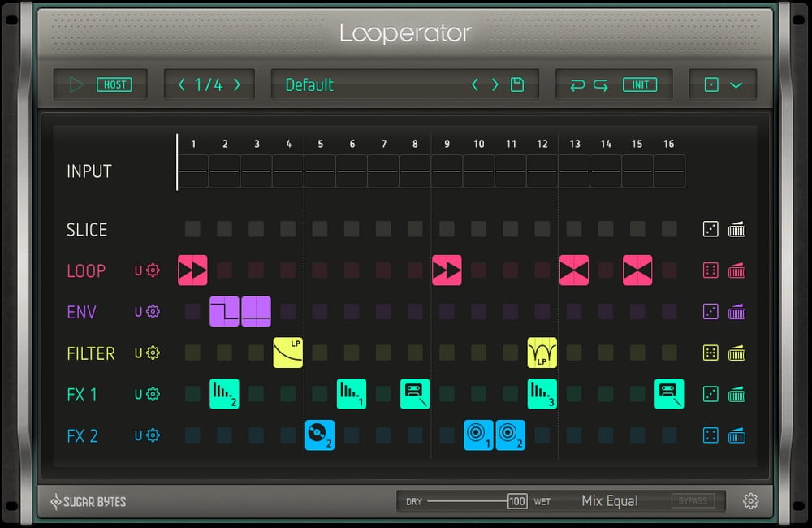Select FX 1 tape block at step 8
812x528 pixels.
(x=415, y=394)
